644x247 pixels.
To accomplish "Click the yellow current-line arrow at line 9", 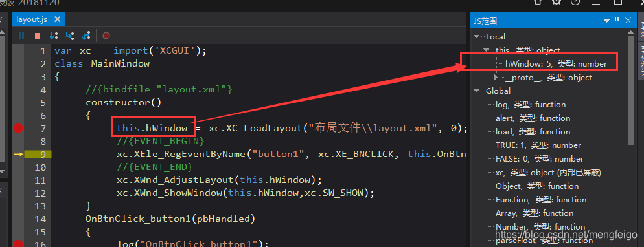I will [x=19, y=154].
